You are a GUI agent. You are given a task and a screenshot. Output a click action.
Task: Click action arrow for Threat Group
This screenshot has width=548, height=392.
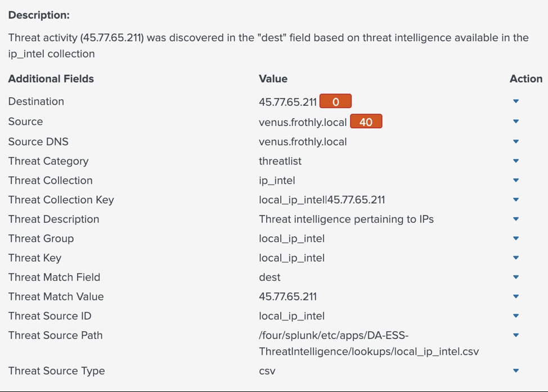coord(516,238)
